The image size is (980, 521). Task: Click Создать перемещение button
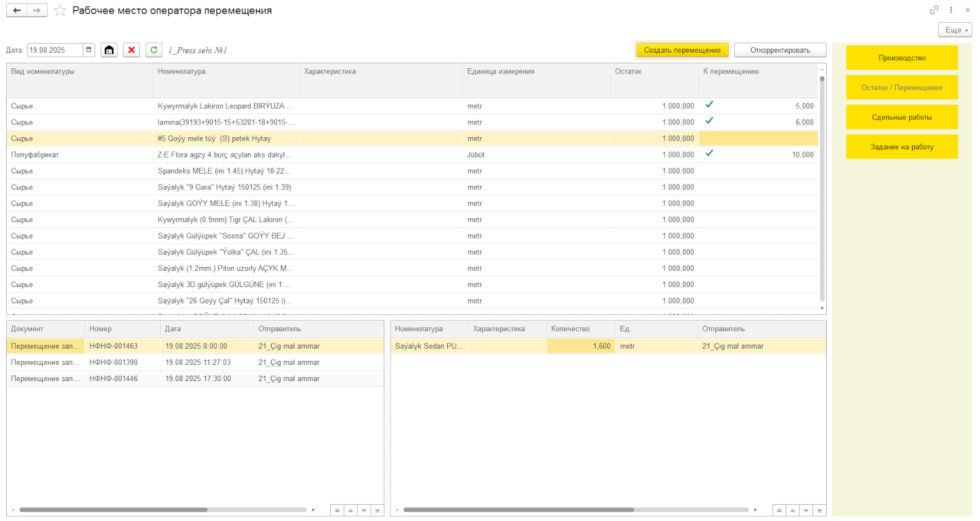pos(682,50)
